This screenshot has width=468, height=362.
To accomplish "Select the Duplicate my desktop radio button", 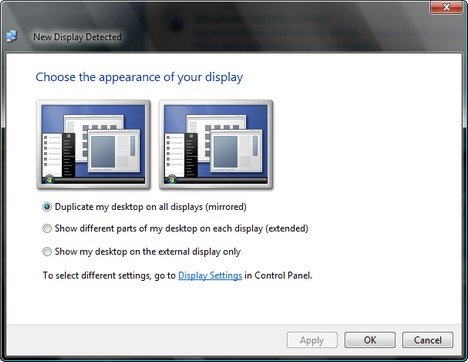I will [47, 207].
